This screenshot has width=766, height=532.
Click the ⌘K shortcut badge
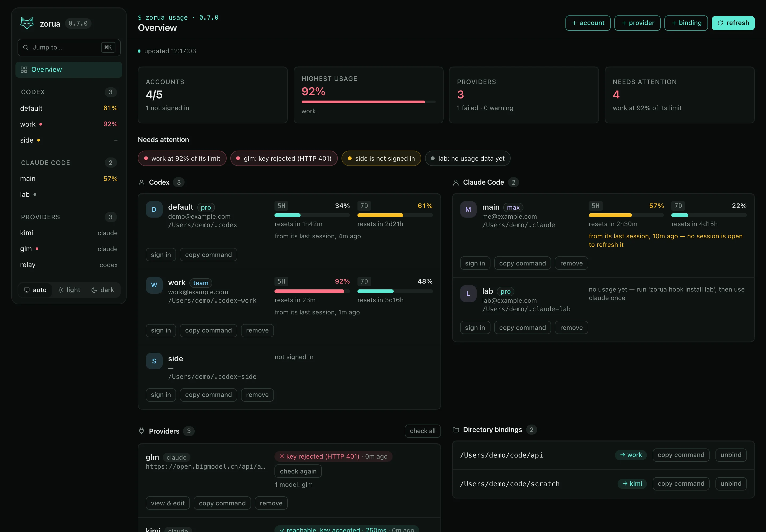pyautogui.click(x=108, y=47)
